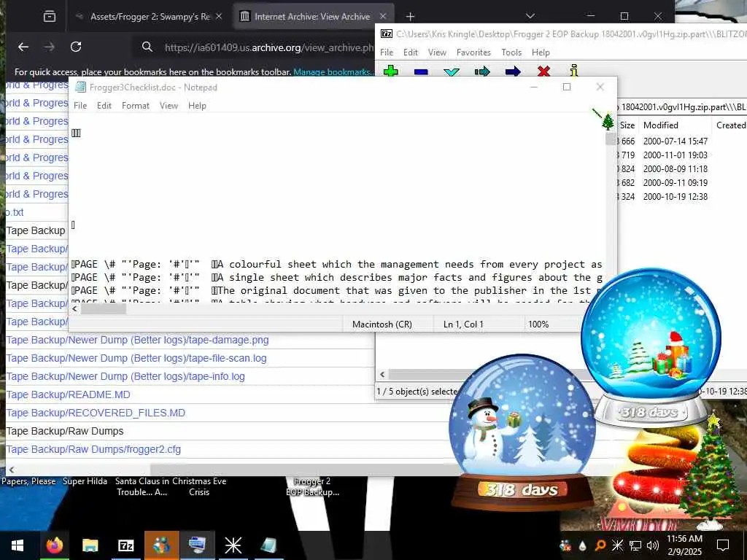747x560 pixels.
Task: Open the notification center icon
Action: [x=723, y=545]
